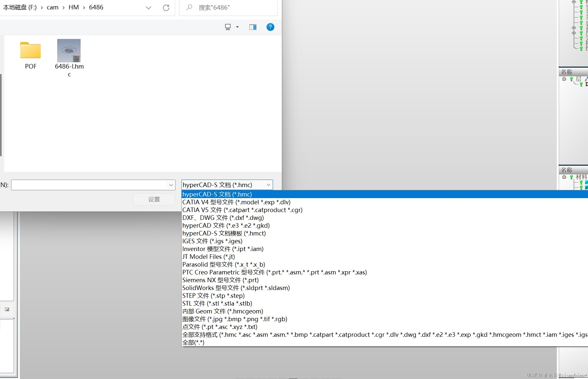The image size is (588, 379).
Task: Select IGES 文件 (*.igs *.iges)
Action: click(385, 241)
